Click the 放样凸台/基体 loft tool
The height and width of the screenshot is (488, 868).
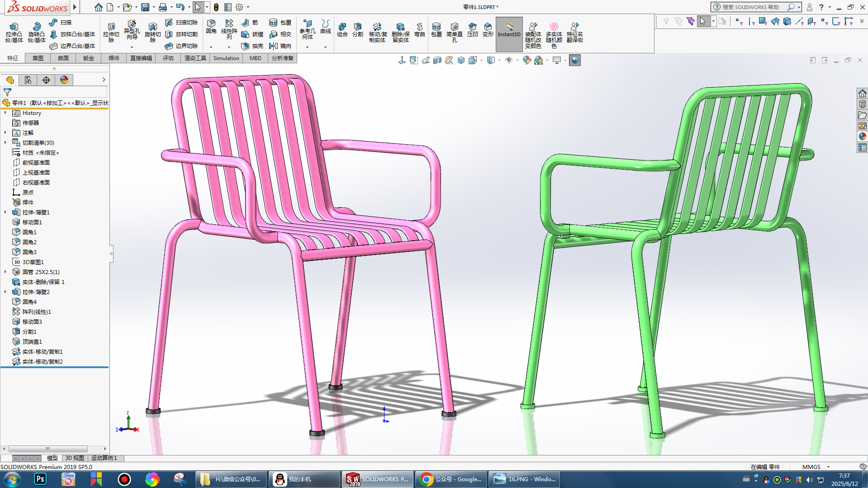tap(72, 34)
